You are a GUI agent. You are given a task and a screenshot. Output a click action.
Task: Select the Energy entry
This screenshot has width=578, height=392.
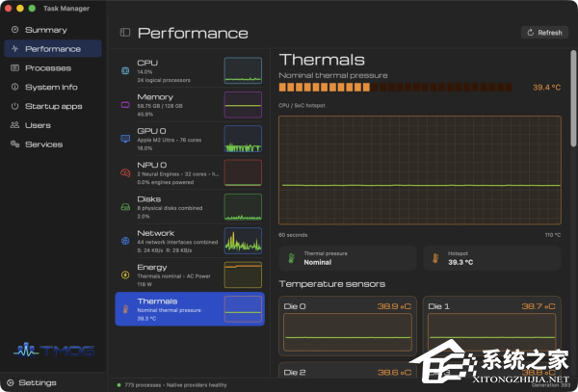click(190, 274)
